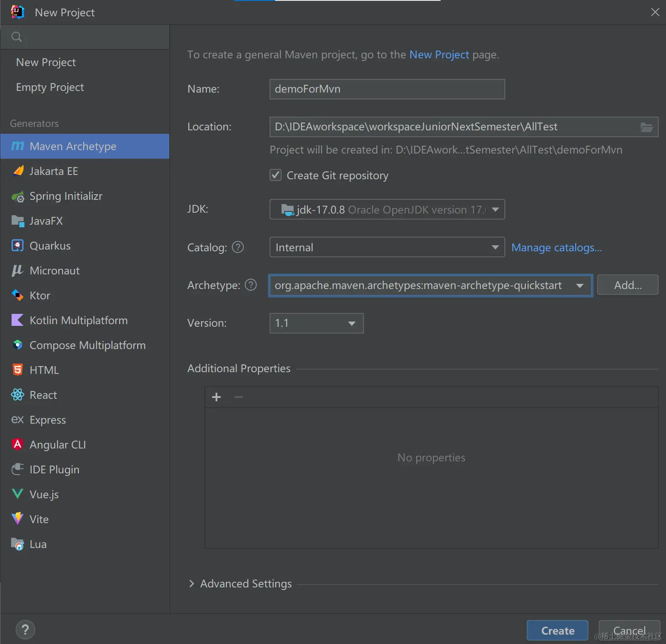This screenshot has width=666, height=644.
Task: Follow the New Project page link
Action: (x=439, y=54)
